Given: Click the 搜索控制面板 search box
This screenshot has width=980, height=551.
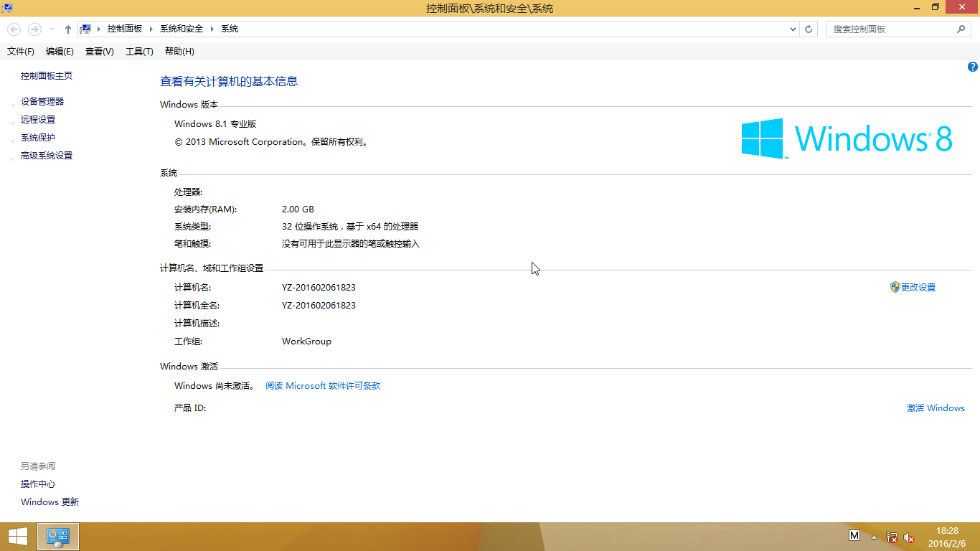Looking at the screenshot, I should click(x=892, y=29).
